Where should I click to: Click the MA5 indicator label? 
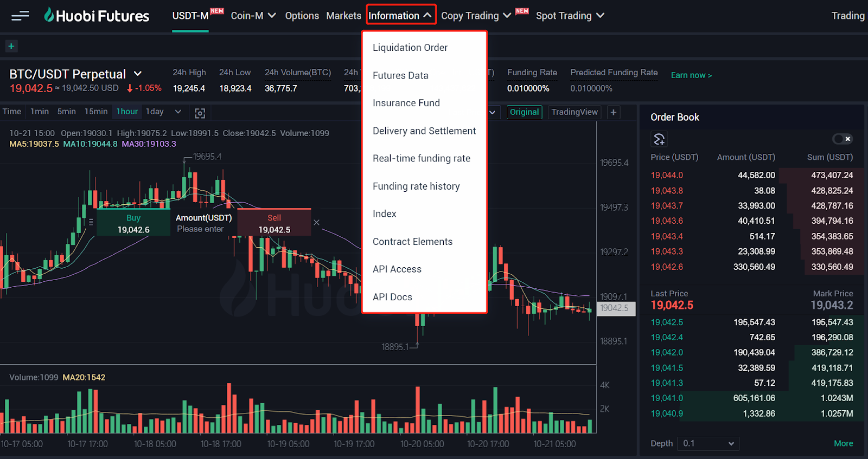34,144
